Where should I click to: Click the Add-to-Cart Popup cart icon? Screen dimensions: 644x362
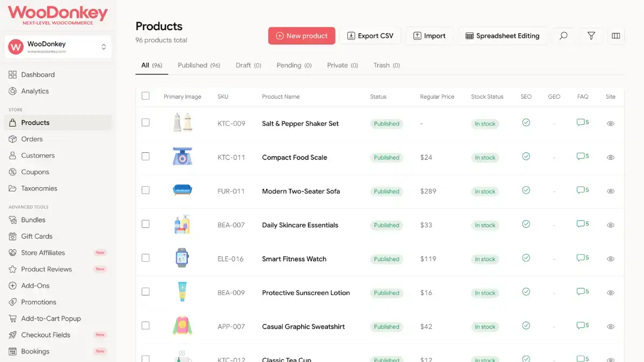(x=13, y=319)
